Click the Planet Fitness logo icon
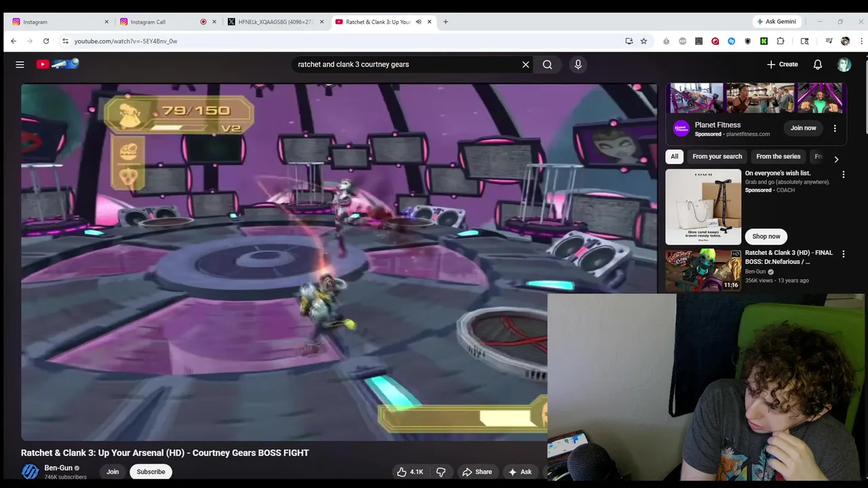Screen dimensions: 868x488 (x=681, y=128)
